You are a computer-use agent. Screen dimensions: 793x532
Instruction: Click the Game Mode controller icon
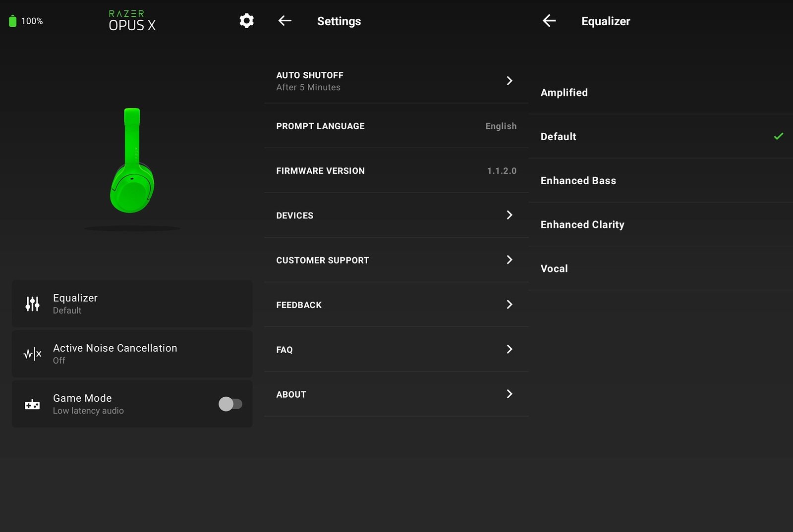point(32,405)
